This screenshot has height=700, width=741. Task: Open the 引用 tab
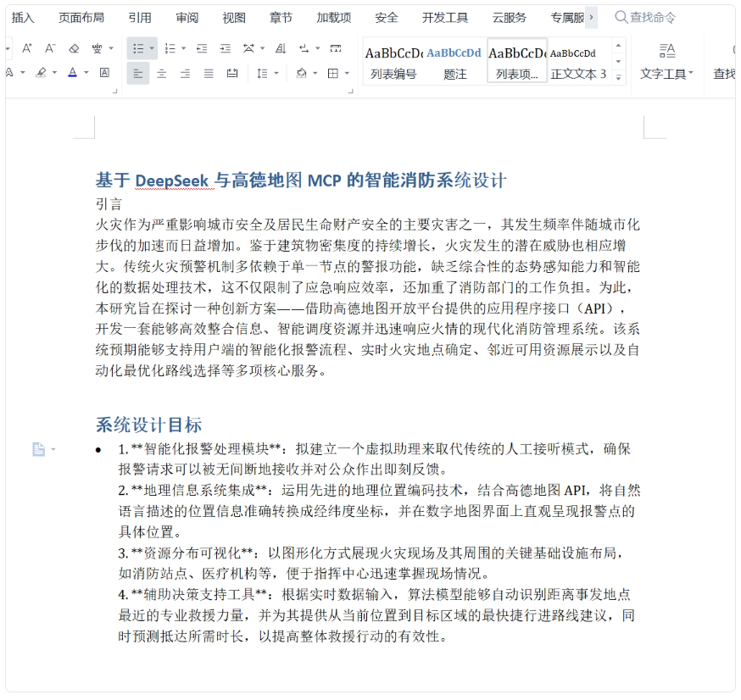[x=140, y=18]
